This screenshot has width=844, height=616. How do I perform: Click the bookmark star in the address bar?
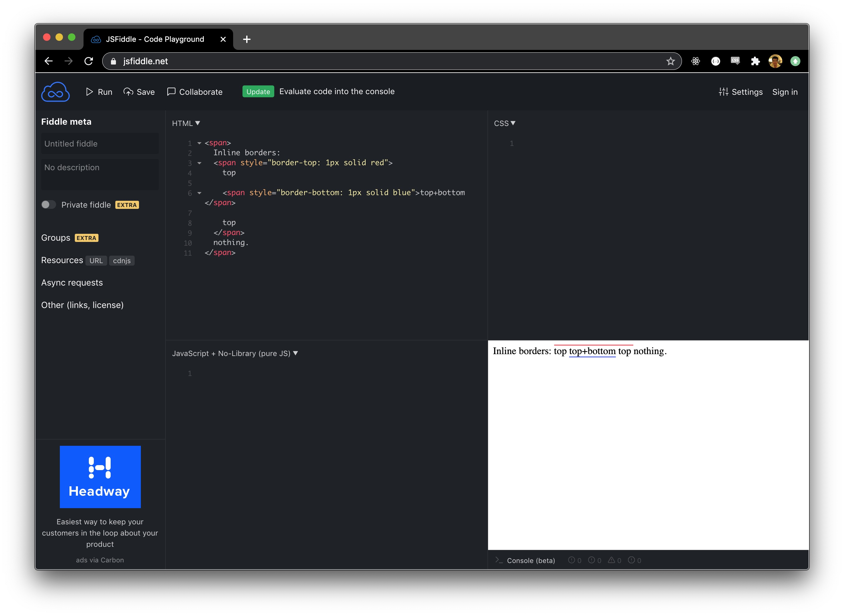click(x=670, y=61)
